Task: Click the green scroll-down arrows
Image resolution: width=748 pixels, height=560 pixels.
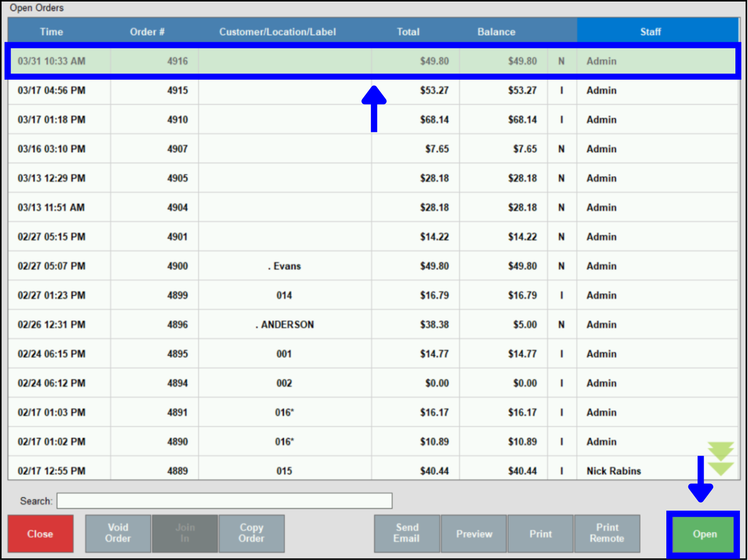Action: [x=720, y=458]
